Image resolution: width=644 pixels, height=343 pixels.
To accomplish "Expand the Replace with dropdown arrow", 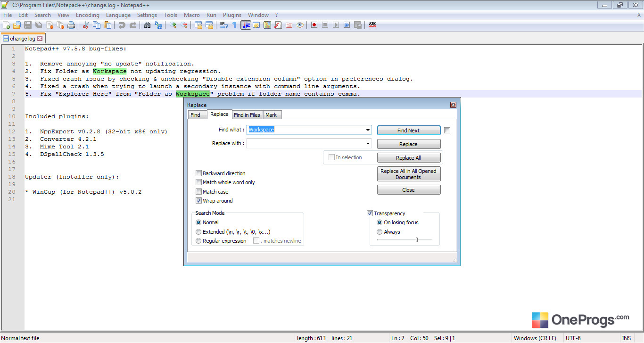I will click(368, 143).
